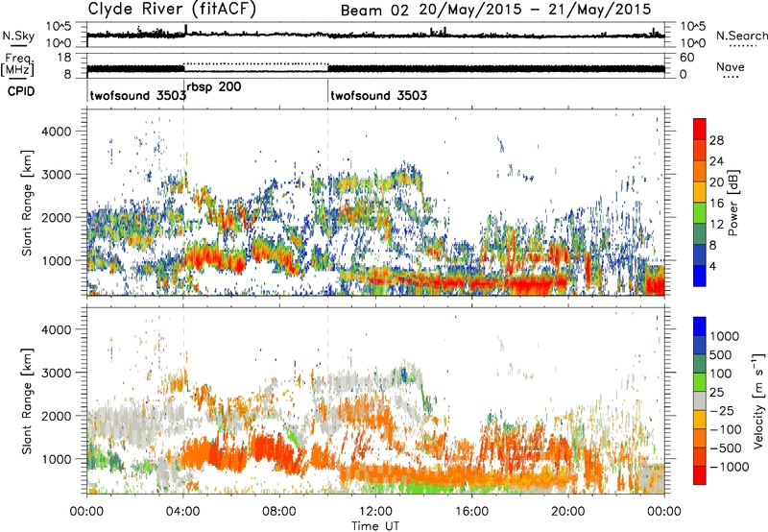Image resolution: width=768 pixels, height=532 pixels.
Task: Click the 'Power [dB]' colorbar label
Action: tap(732, 203)
